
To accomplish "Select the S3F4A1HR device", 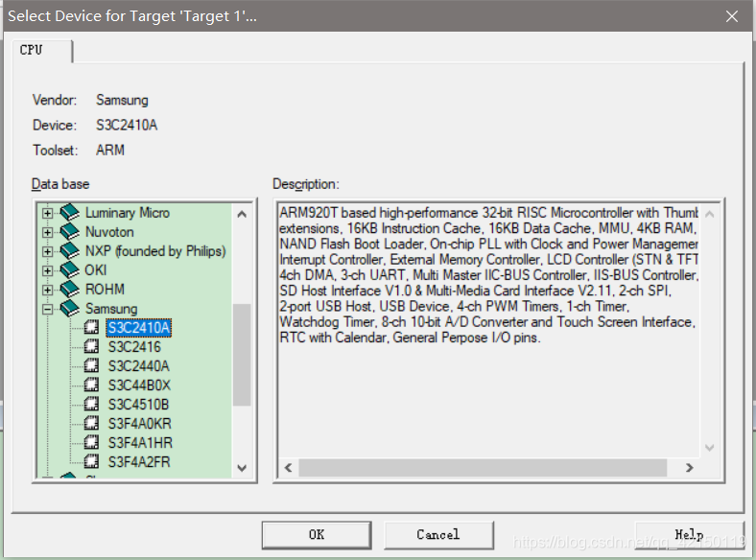I will click(140, 443).
